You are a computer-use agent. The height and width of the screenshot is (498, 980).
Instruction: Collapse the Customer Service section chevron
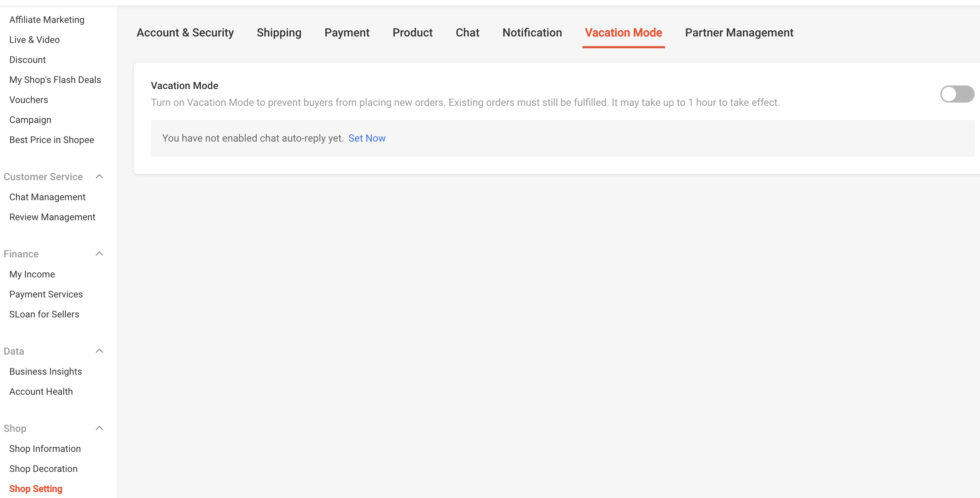(99, 177)
